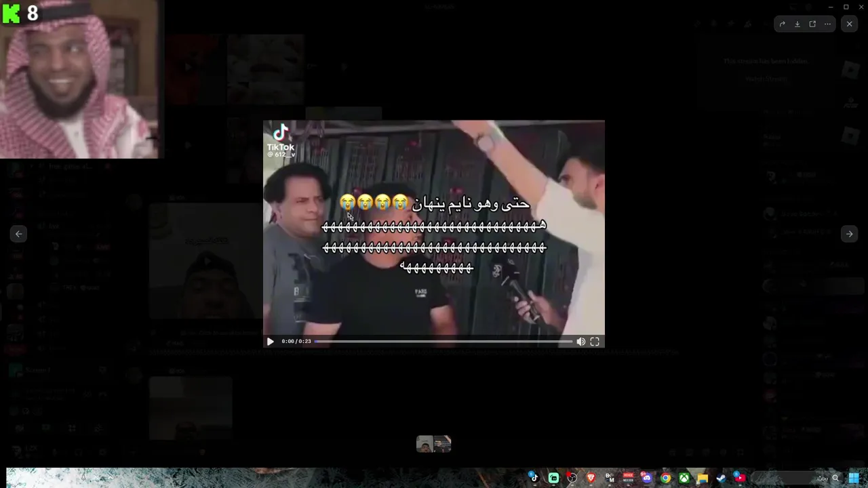Image resolution: width=868 pixels, height=488 pixels.
Task: Open OBS Studio from the taskbar
Action: coord(572,478)
